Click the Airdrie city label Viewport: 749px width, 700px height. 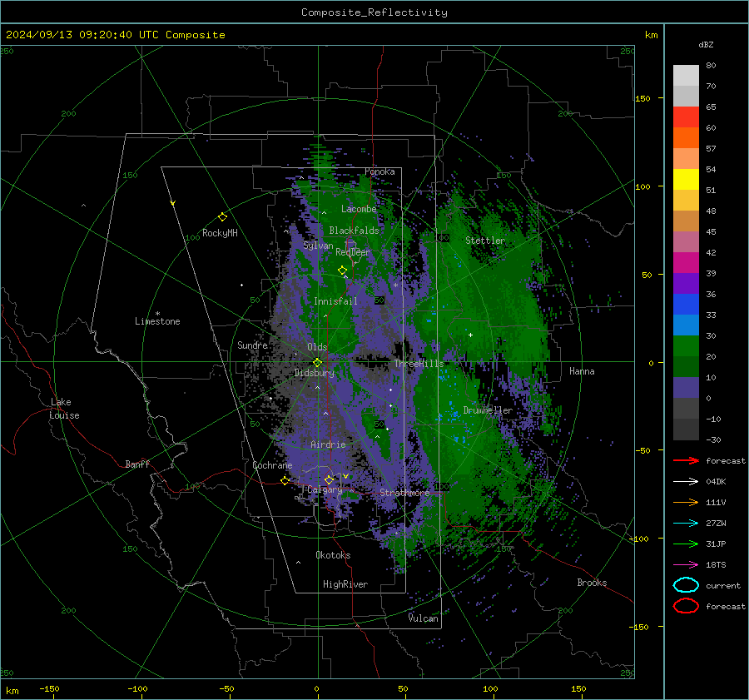pos(328,444)
